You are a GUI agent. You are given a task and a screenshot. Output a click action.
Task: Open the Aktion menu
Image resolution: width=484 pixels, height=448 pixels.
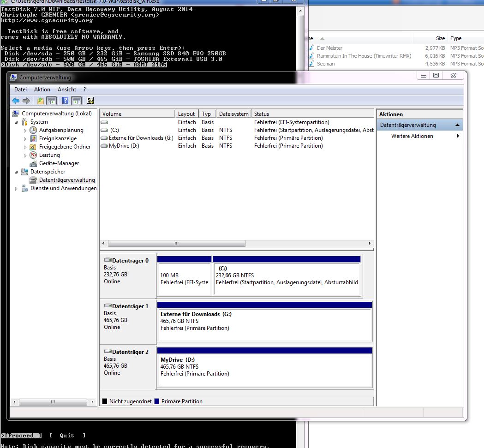click(42, 90)
